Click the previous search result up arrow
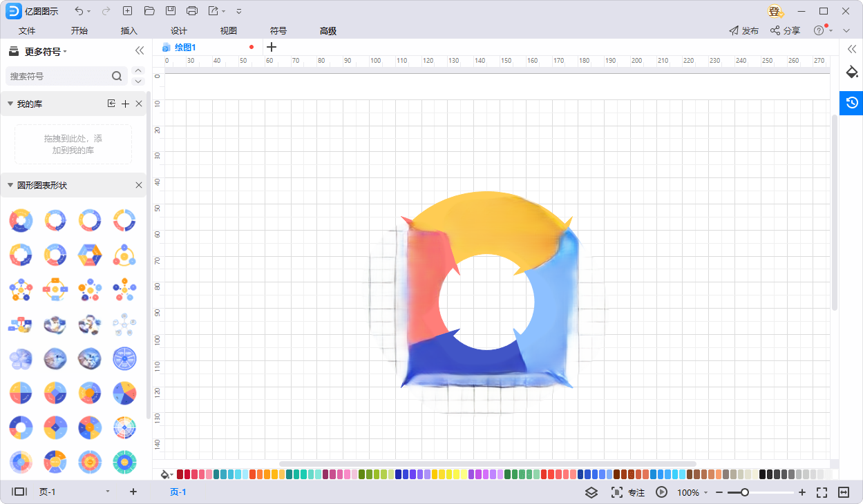863x504 pixels. click(138, 70)
